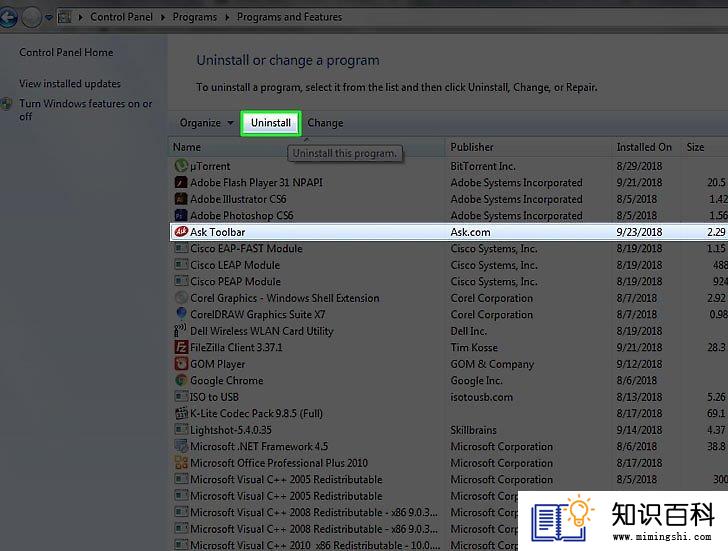This screenshot has height=551, width=728.
Task: Select CorelDRAW Graphics Suite X7 entry
Action: [x=257, y=314]
